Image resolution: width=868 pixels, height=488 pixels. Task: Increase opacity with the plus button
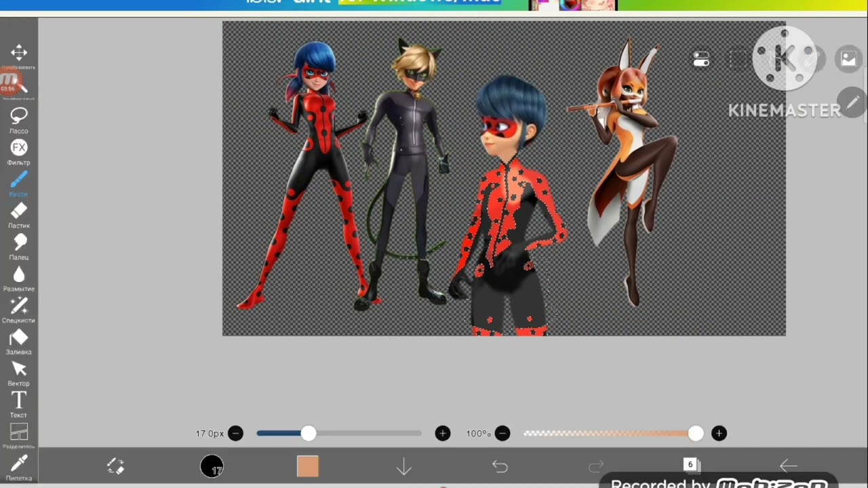tap(719, 433)
